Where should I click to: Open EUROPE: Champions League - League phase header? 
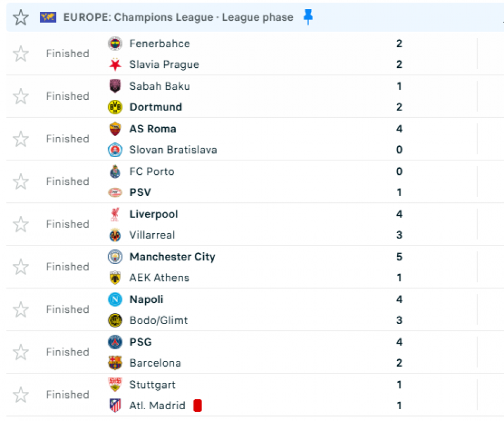pos(179,17)
